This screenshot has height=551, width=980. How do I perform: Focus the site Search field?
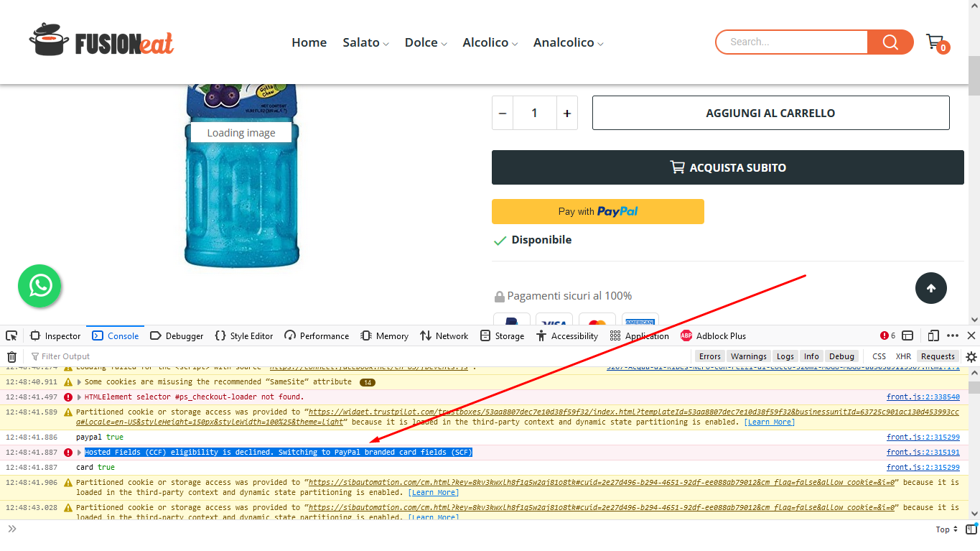[792, 42]
